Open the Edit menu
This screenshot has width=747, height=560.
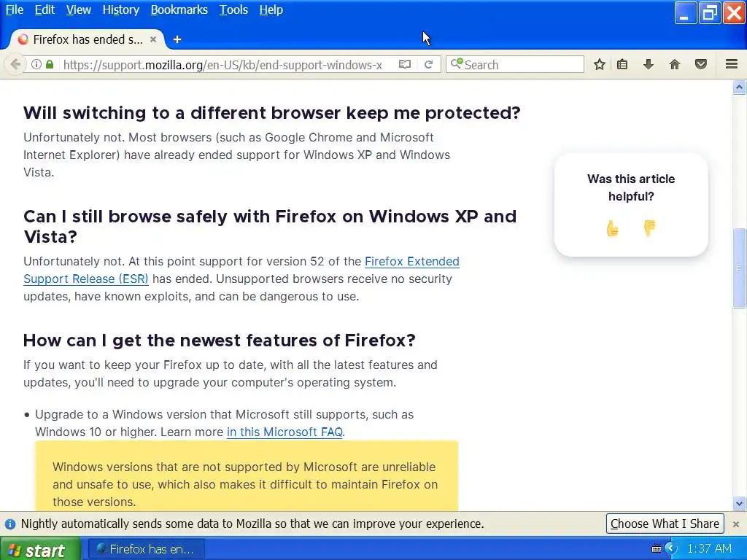44,9
